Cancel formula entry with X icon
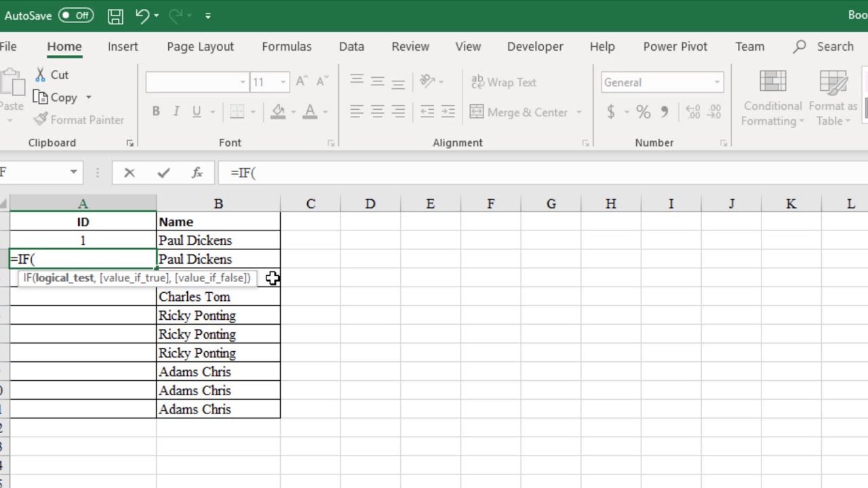The height and width of the screenshot is (488, 868). (x=130, y=173)
